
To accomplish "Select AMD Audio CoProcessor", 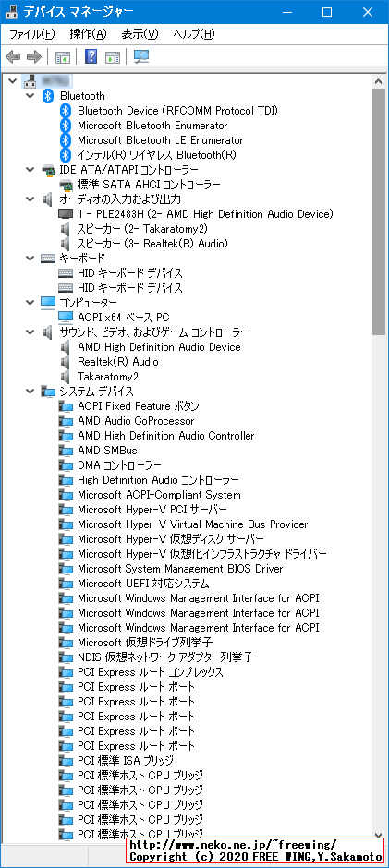I will pyautogui.click(x=136, y=421).
